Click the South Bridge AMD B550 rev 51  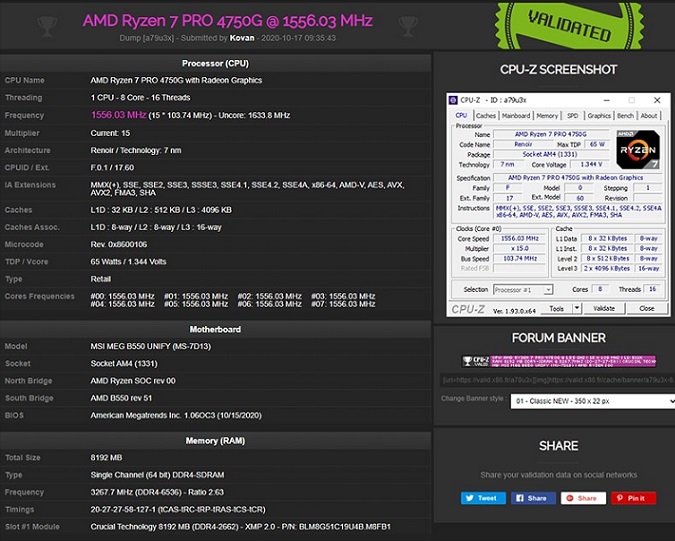coord(121,398)
